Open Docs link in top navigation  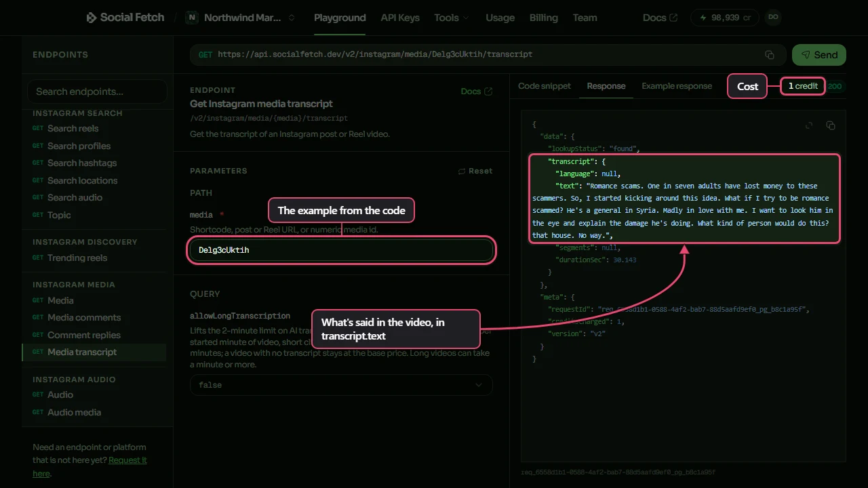[660, 18]
